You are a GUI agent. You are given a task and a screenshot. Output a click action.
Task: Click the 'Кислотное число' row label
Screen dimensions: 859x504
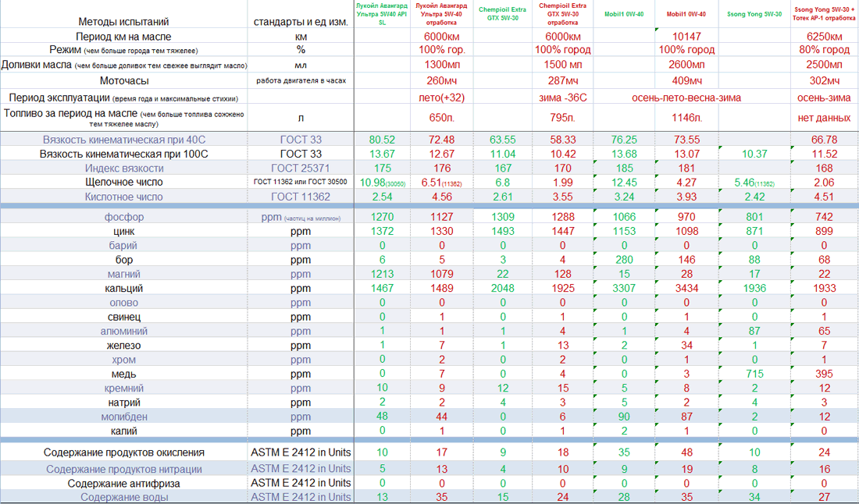(124, 197)
